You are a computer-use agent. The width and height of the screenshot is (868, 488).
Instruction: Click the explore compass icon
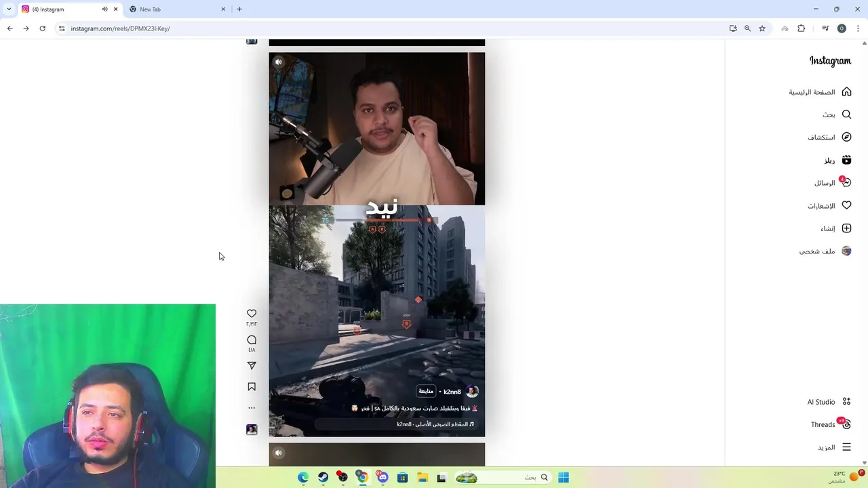[846, 137]
